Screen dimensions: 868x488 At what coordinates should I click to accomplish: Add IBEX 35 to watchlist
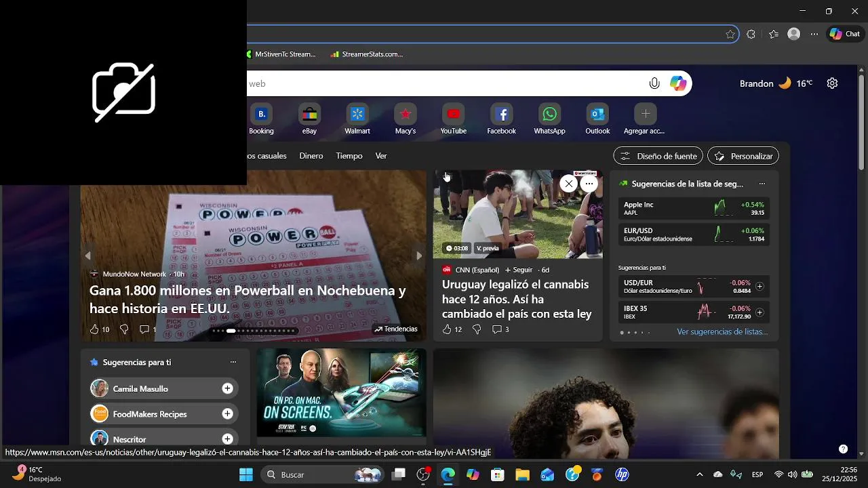(759, 312)
